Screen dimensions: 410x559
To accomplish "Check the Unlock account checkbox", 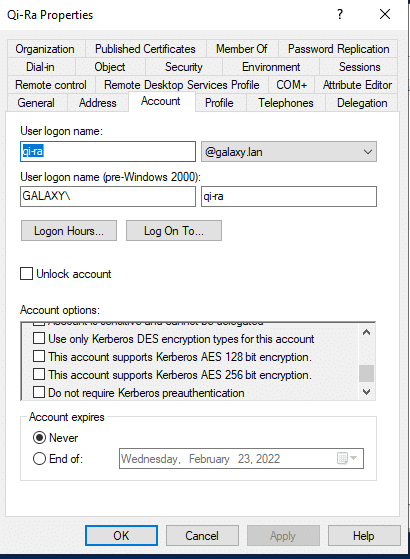I will click(x=26, y=274).
